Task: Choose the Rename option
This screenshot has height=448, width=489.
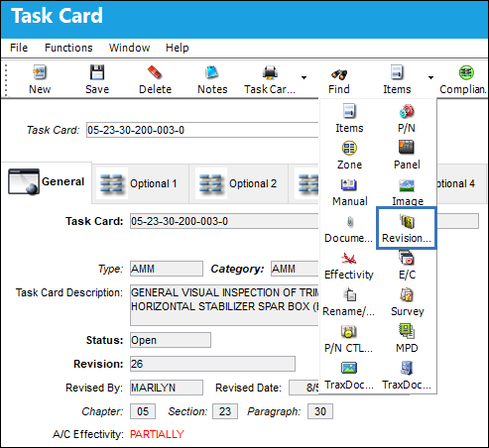Action: pos(349,301)
